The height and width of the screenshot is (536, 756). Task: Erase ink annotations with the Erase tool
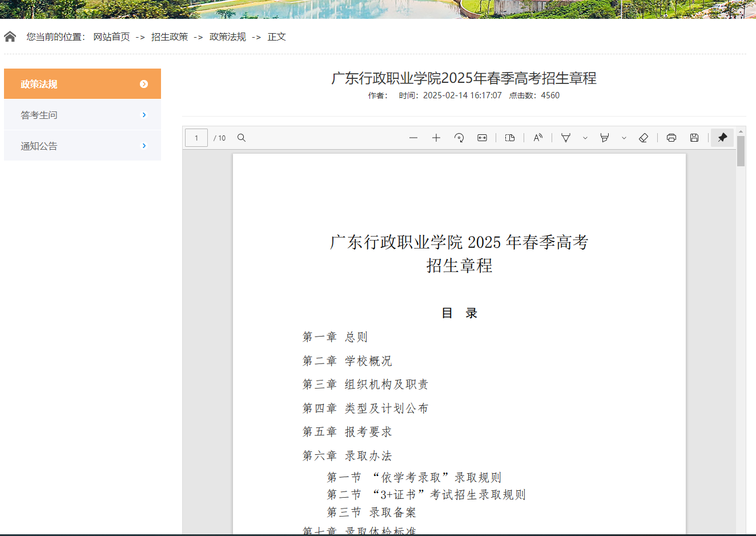[x=644, y=137]
